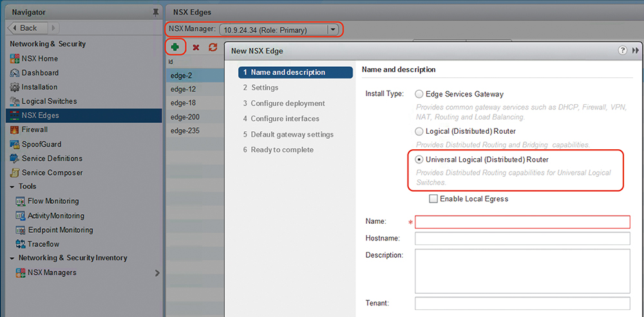Screen dimensions: 644x317
Task: Select NSX Edges in Navigator
Action: [x=84, y=116]
